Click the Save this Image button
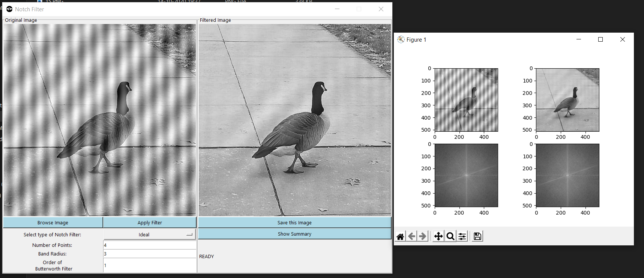Screen dimensions: 644x278 294,222
